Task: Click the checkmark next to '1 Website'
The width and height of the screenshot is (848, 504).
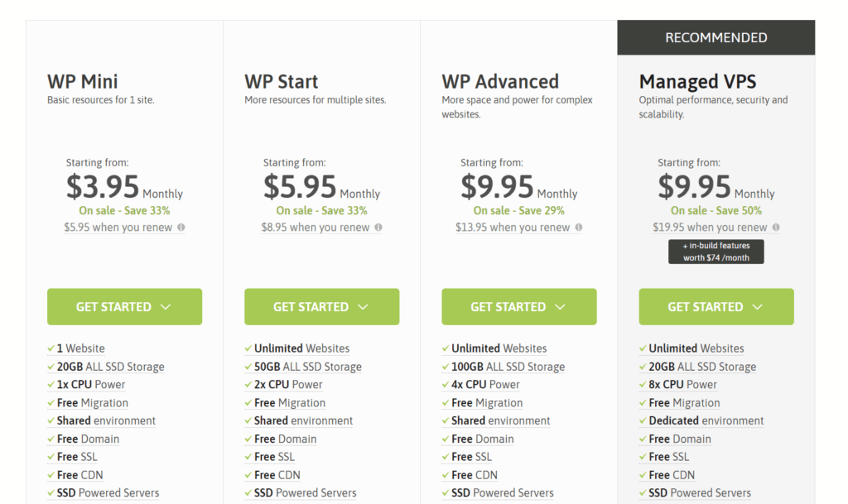Action: coord(51,348)
